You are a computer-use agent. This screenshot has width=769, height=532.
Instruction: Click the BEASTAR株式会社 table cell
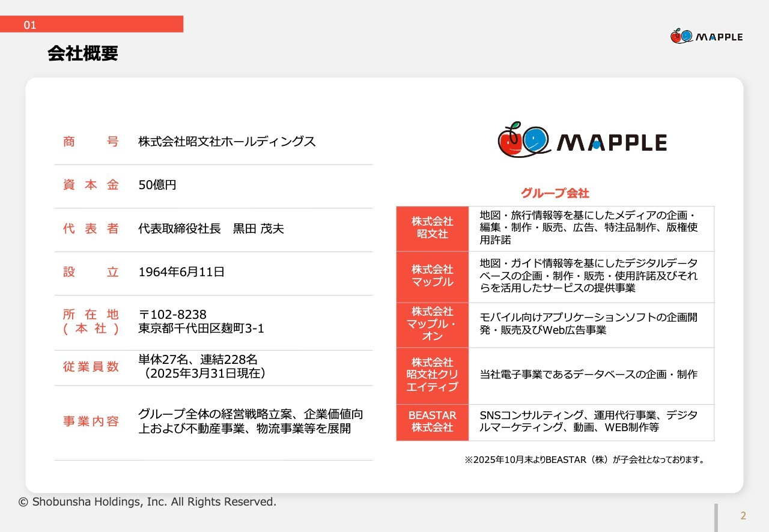pos(432,422)
